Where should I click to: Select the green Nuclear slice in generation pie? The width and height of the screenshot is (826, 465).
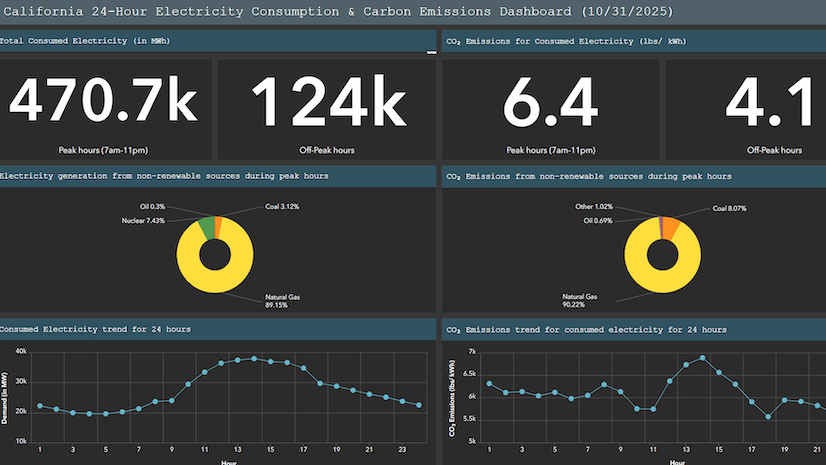(208, 229)
